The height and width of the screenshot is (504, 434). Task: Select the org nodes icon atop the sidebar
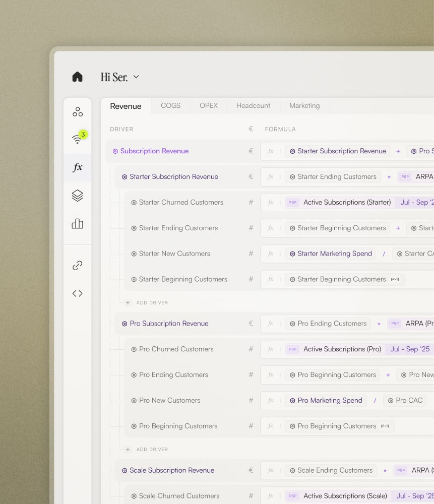click(x=77, y=111)
